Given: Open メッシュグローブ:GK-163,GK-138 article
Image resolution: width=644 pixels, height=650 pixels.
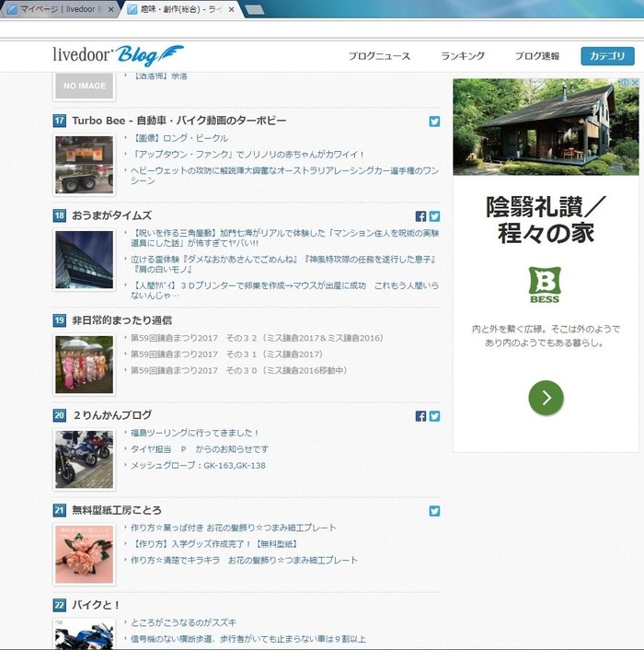Looking at the screenshot, I should pyautogui.click(x=199, y=466).
